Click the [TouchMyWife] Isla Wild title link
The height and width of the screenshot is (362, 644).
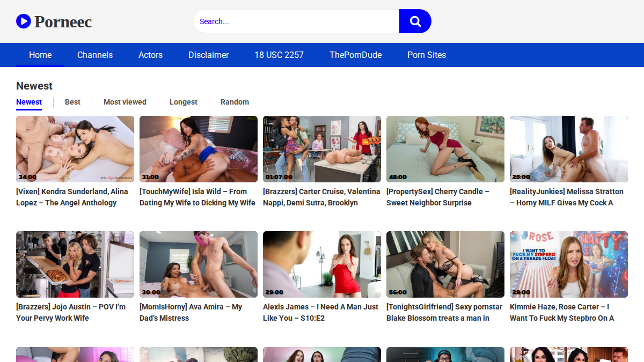point(197,197)
